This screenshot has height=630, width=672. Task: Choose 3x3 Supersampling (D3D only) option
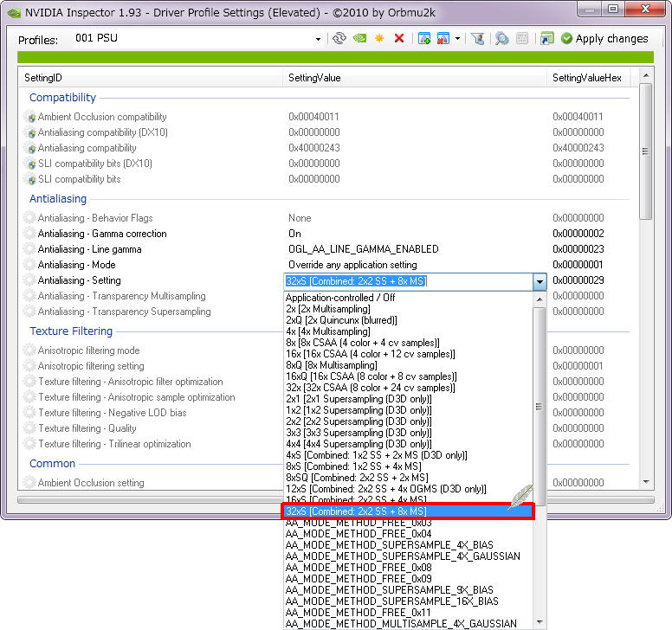tap(409, 433)
